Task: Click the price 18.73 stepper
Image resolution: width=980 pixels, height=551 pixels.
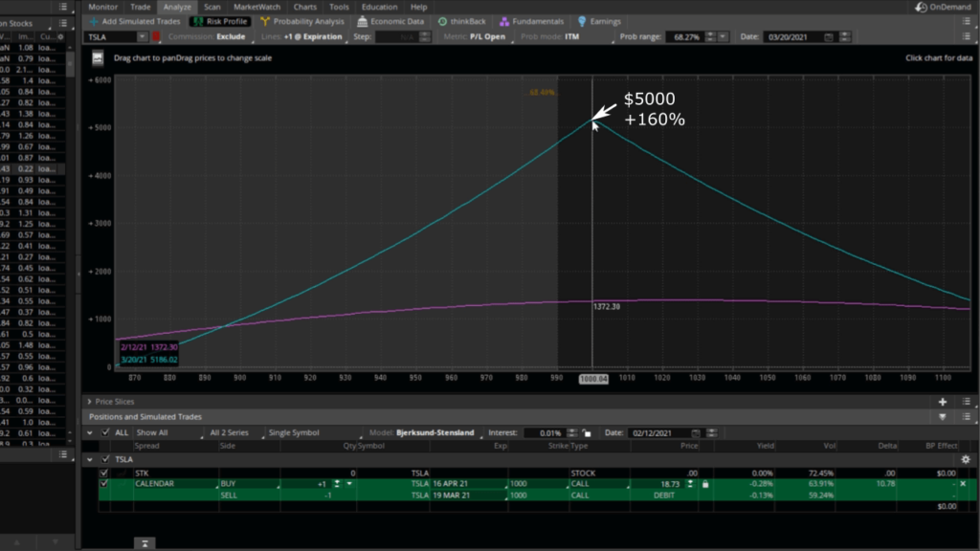Action: [x=690, y=483]
